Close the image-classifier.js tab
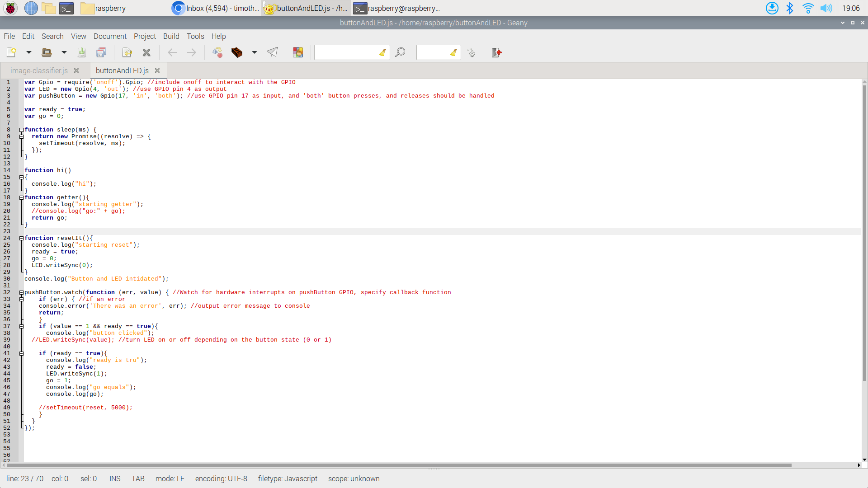The width and height of the screenshot is (868, 488). pos(76,70)
